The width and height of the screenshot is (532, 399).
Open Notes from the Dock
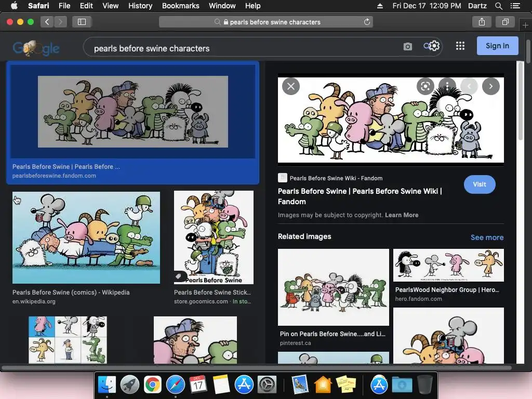coord(221,385)
